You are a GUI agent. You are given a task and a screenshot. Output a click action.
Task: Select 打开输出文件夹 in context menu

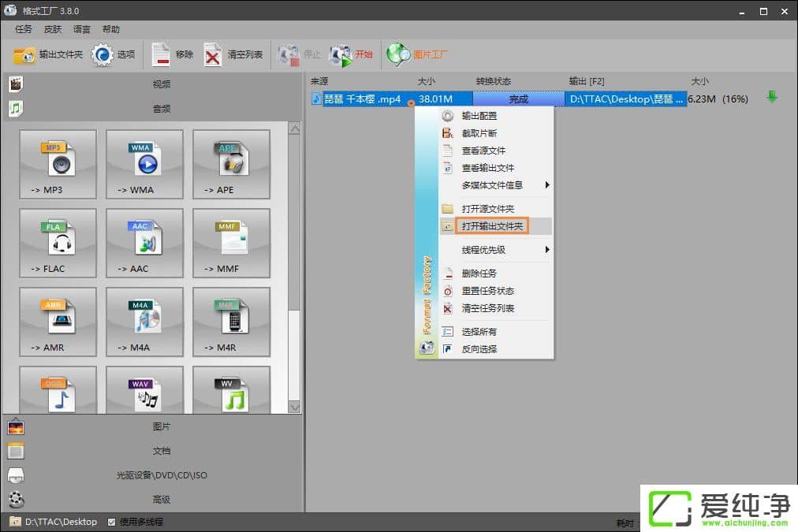pos(494,226)
